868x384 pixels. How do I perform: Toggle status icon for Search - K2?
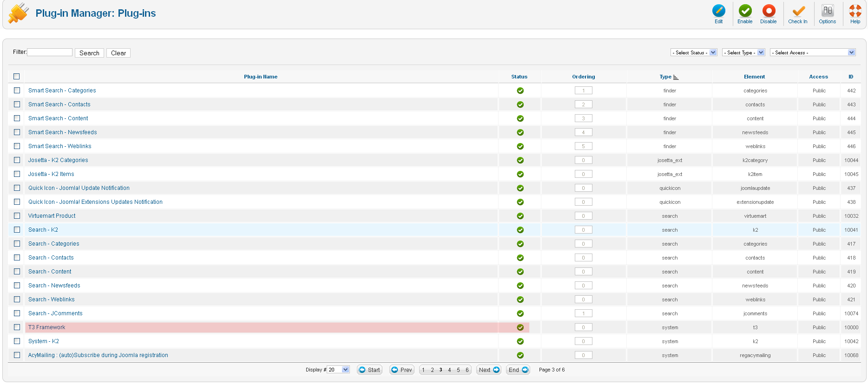[520, 230]
